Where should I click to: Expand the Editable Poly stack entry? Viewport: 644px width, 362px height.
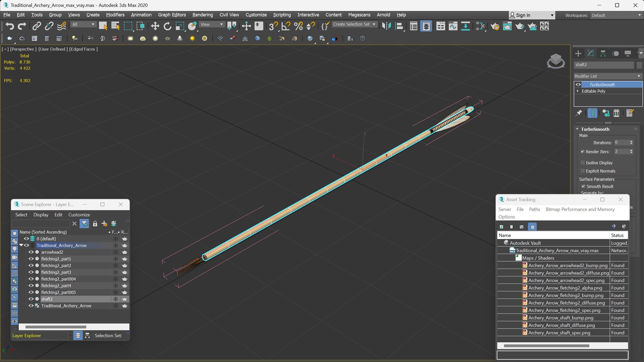point(578,91)
